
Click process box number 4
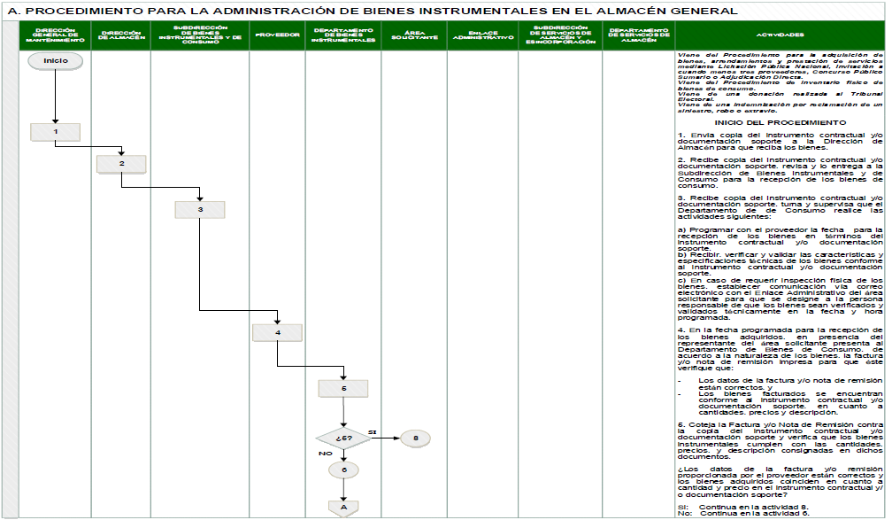277,332
